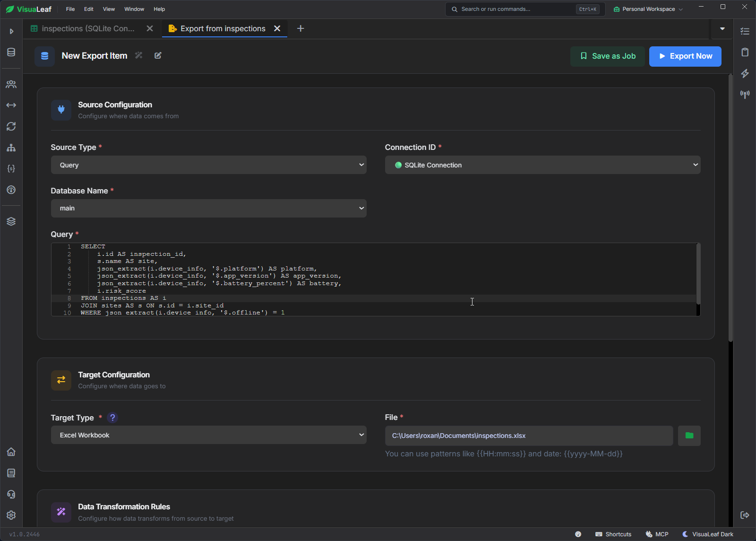Go to the home icon in sidebar
756x541 pixels.
point(11,452)
